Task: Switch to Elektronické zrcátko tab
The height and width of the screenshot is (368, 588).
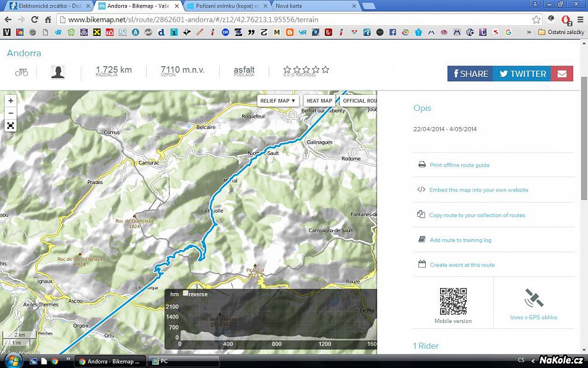Action: click(x=51, y=6)
